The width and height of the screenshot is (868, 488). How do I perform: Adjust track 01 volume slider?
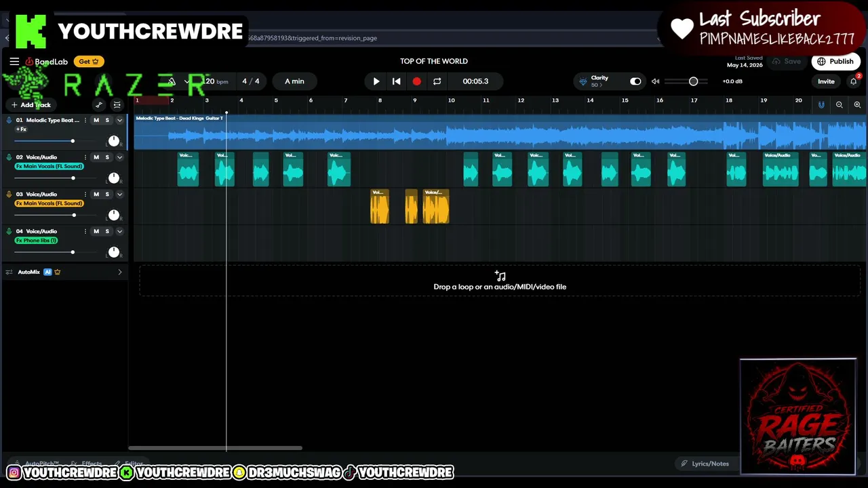coord(72,141)
